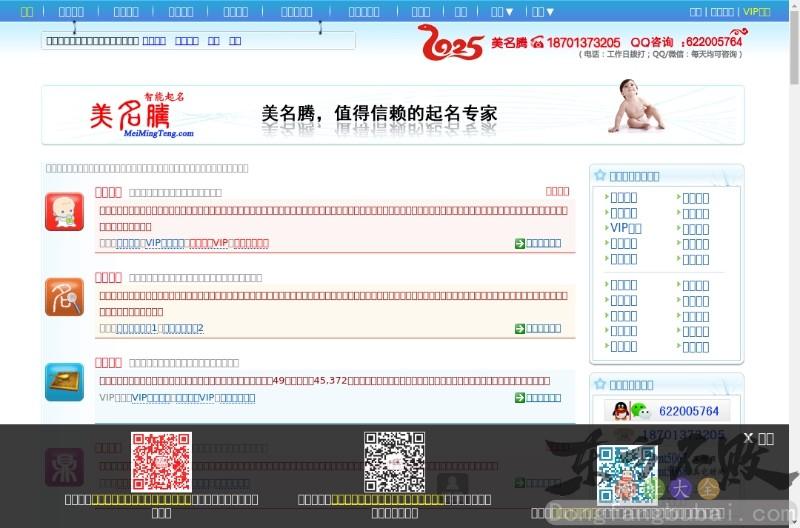Click the banner slogan 美名腾，值得信赖的起名专家
Image resolution: width=800 pixels, height=528 pixels.
coord(379,113)
